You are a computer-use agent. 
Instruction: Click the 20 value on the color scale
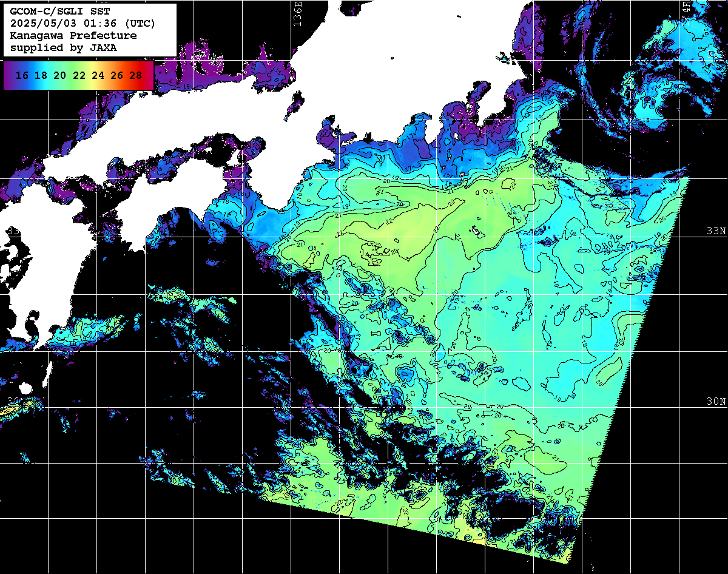(x=60, y=76)
